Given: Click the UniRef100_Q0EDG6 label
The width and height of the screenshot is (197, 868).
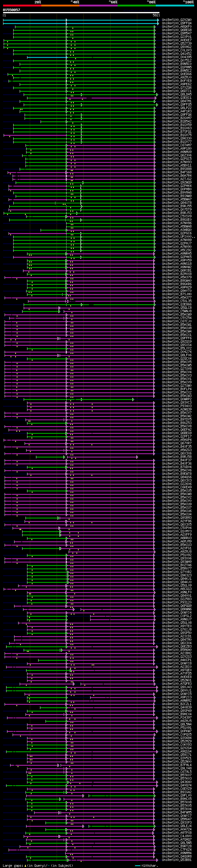Looking at the screenshot, I should (177, 74).
